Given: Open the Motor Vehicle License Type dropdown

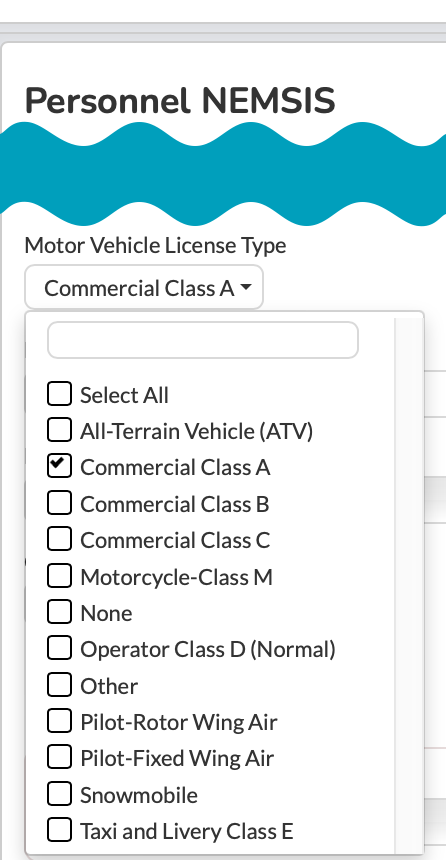Looking at the screenshot, I should [144, 287].
